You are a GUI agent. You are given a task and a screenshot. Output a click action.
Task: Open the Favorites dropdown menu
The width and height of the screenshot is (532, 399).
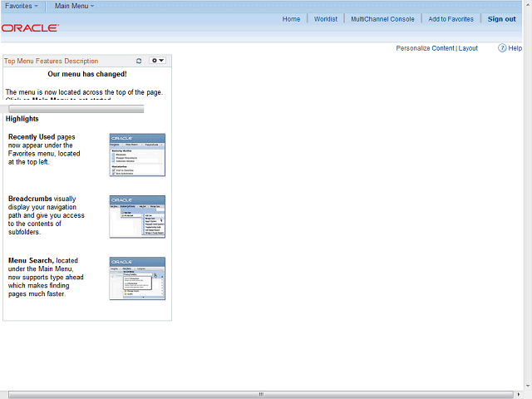pyautogui.click(x=22, y=6)
